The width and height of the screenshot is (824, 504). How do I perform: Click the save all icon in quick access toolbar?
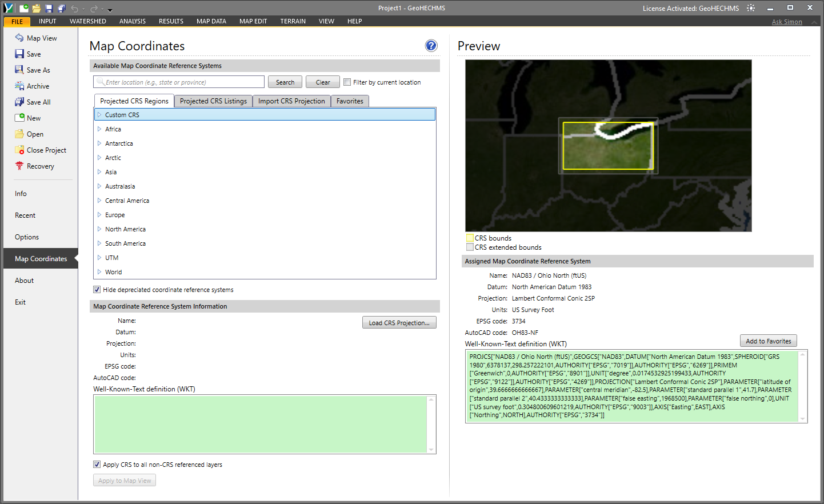coord(62,9)
